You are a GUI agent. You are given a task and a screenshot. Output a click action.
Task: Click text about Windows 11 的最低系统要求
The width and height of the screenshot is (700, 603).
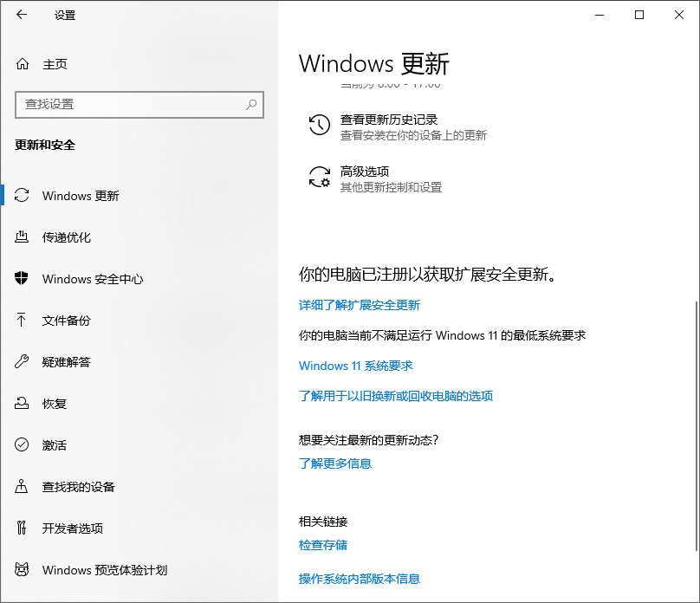[x=442, y=335]
